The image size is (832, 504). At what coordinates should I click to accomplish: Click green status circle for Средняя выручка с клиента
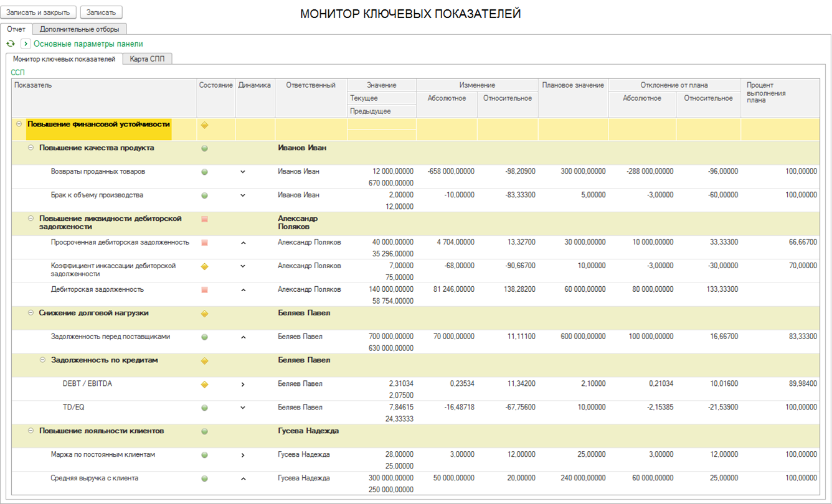[x=204, y=479]
